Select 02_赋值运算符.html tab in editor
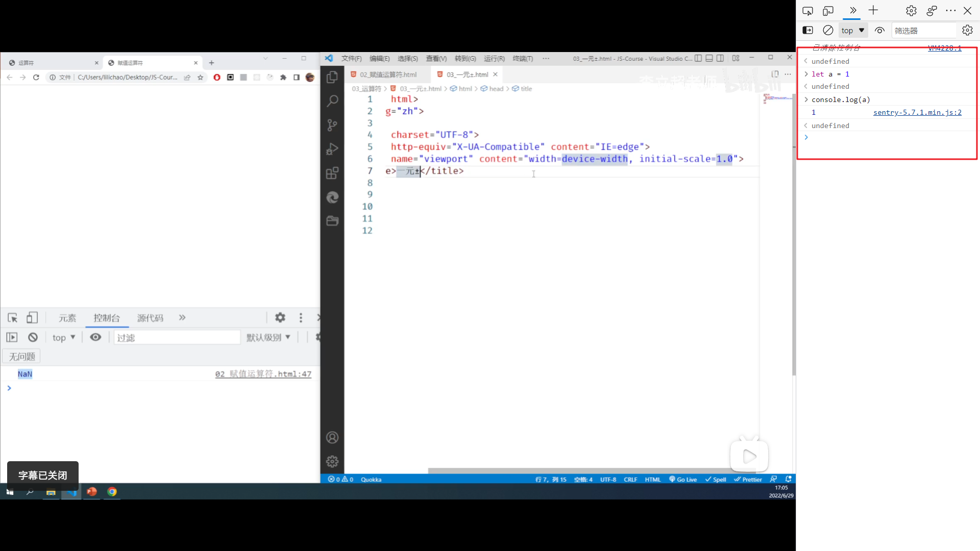 coord(388,74)
